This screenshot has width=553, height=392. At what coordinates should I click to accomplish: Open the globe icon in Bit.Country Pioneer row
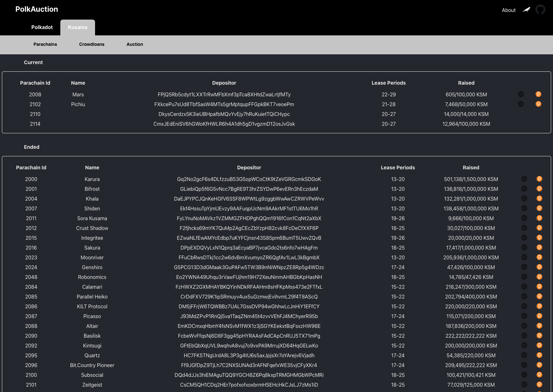(524, 365)
